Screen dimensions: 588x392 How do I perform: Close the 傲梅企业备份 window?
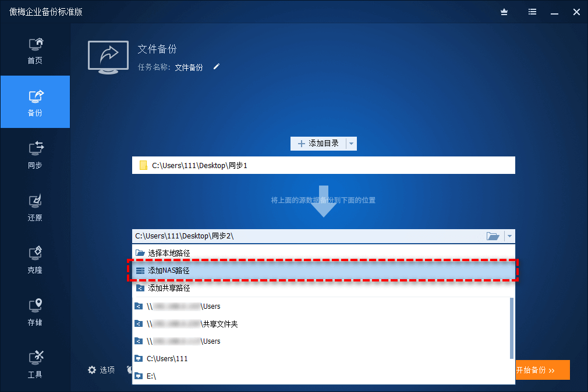click(577, 12)
